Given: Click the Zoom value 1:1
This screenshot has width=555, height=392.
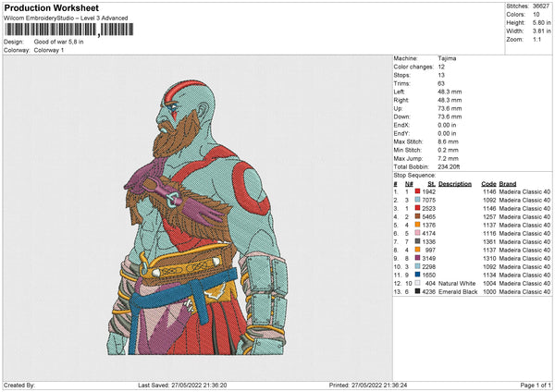Looking at the screenshot, I should click(x=536, y=39).
